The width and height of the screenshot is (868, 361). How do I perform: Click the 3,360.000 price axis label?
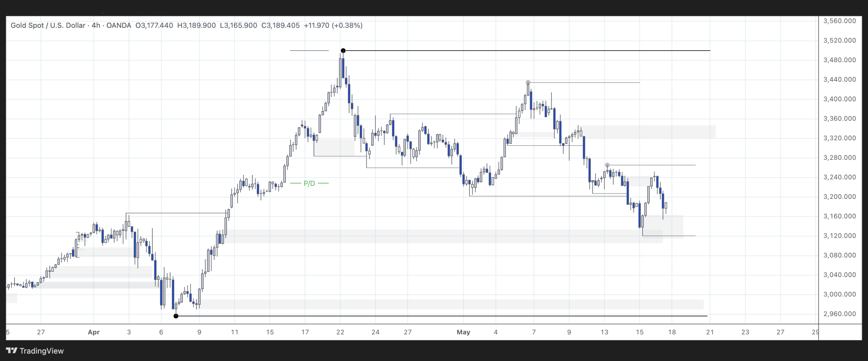click(840, 119)
